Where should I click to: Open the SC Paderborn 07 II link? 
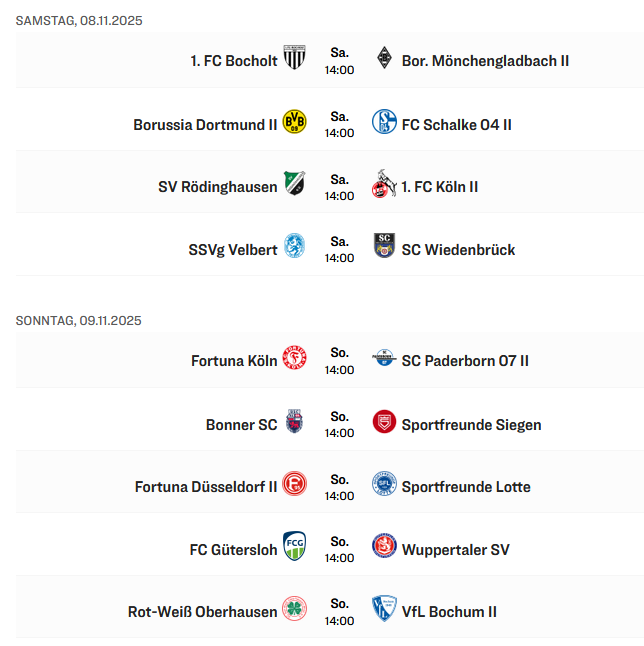(x=465, y=360)
